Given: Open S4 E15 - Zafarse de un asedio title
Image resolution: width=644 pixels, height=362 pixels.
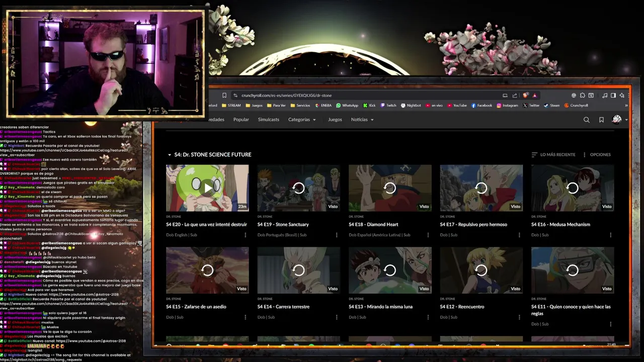Looking at the screenshot, I should tap(196, 307).
